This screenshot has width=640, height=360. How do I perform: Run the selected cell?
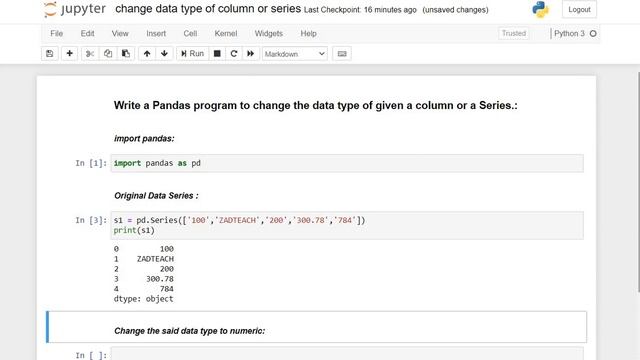(192, 54)
